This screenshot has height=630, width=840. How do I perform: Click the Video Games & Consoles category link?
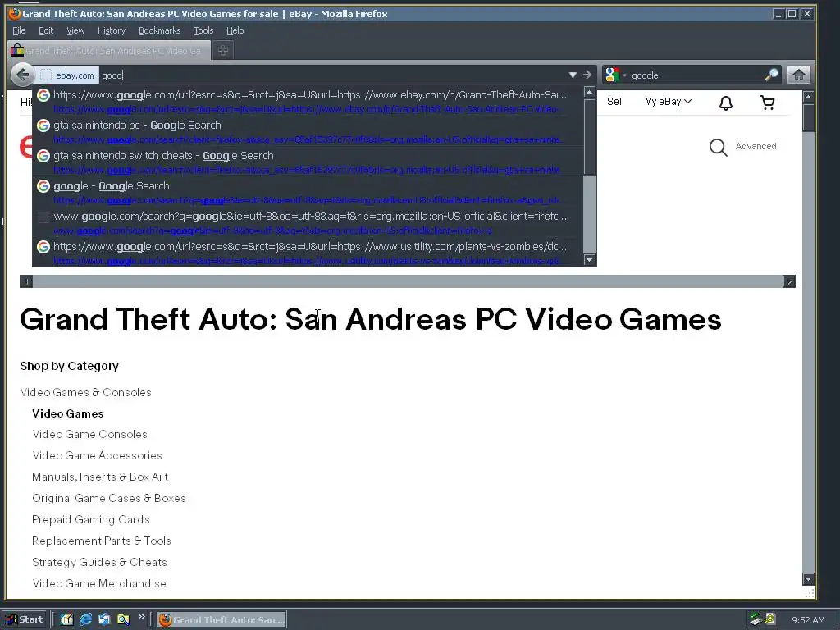point(85,392)
